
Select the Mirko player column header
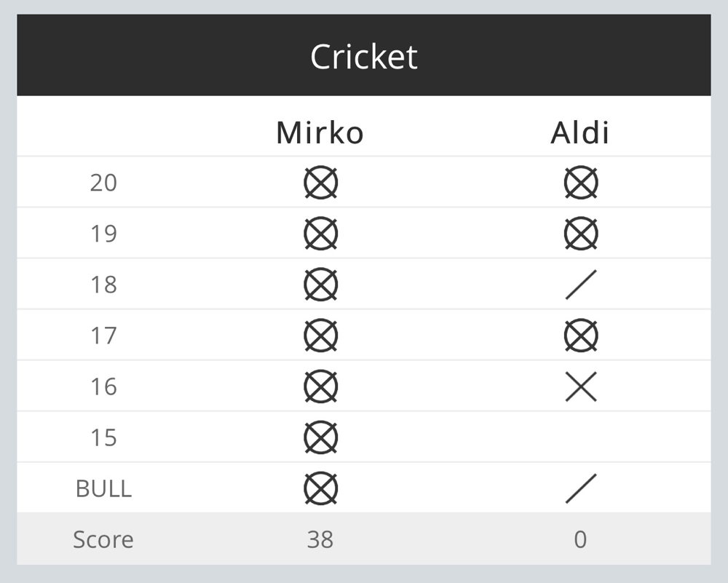pyautogui.click(x=320, y=133)
